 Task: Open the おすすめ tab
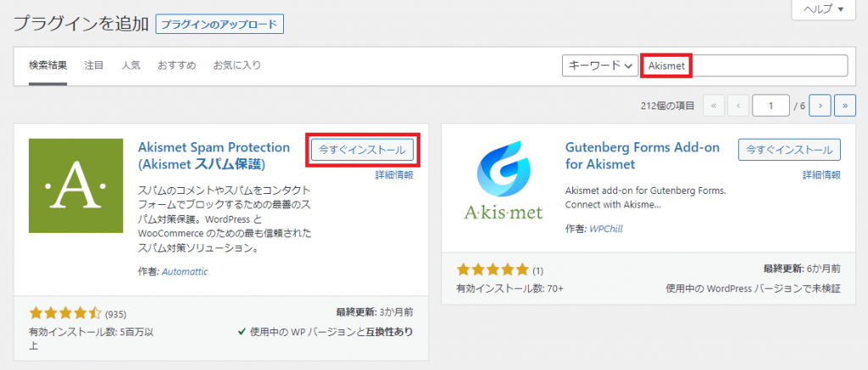[x=176, y=65]
